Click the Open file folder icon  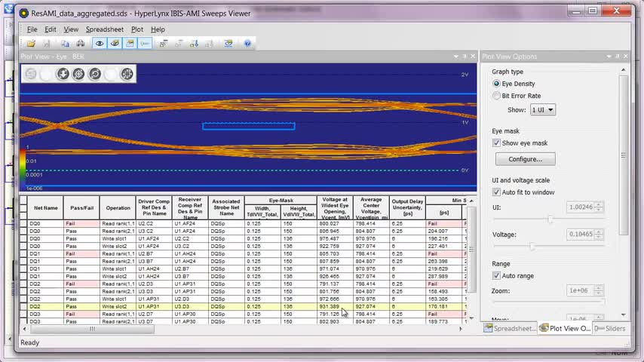[29, 44]
